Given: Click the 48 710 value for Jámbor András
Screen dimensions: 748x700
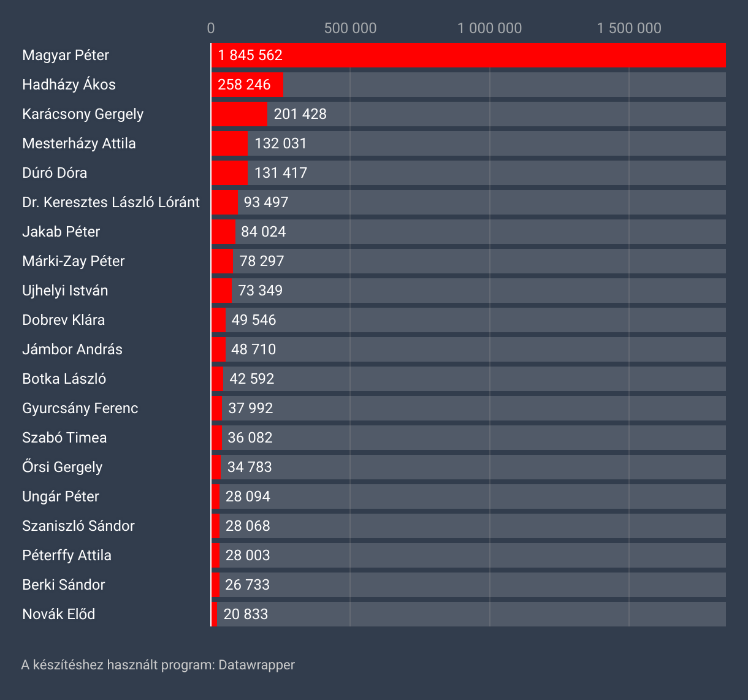Looking at the screenshot, I should pos(253,349).
